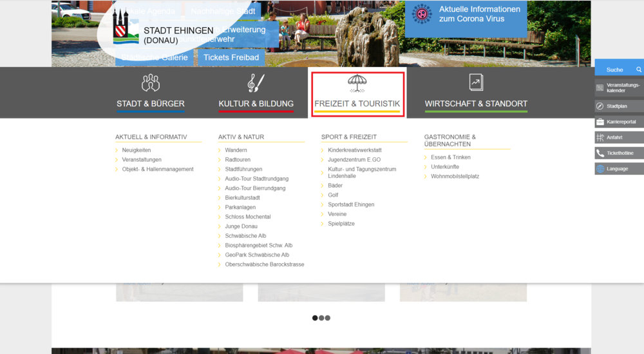Viewport: 644px width, 354px height.
Task: Open the Vereine link
Action: [337, 214]
